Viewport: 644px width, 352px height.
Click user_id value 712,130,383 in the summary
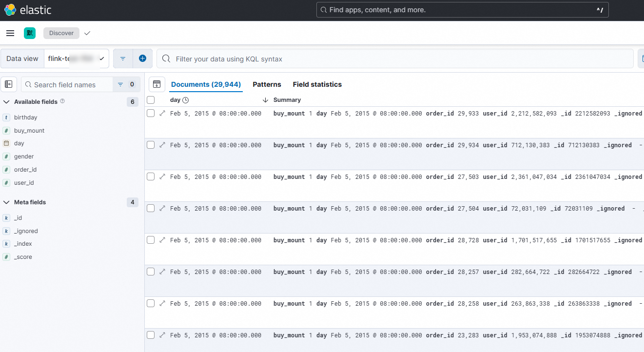pos(530,145)
